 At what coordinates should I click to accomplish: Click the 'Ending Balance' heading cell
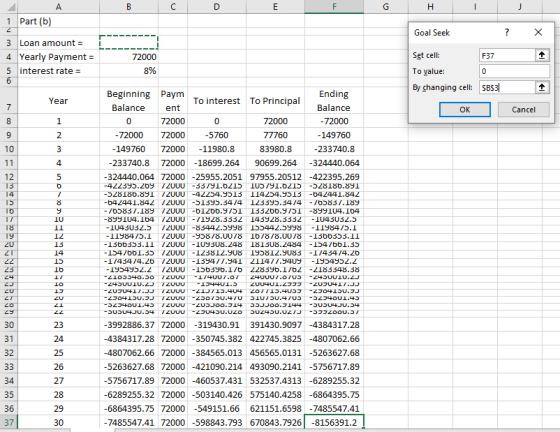click(x=334, y=101)
